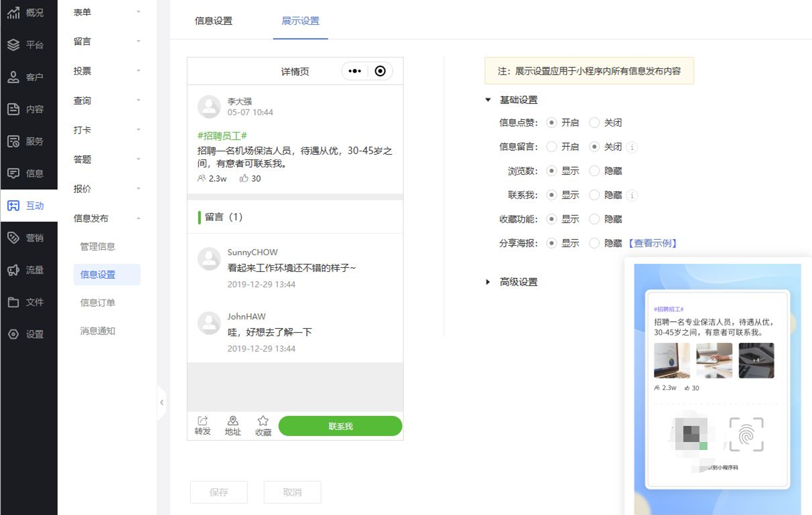The width and height of the screenshot is (812, 515).
Task: Click the thumbs-up like icon showing 30
Action: (x=244, y=179)
